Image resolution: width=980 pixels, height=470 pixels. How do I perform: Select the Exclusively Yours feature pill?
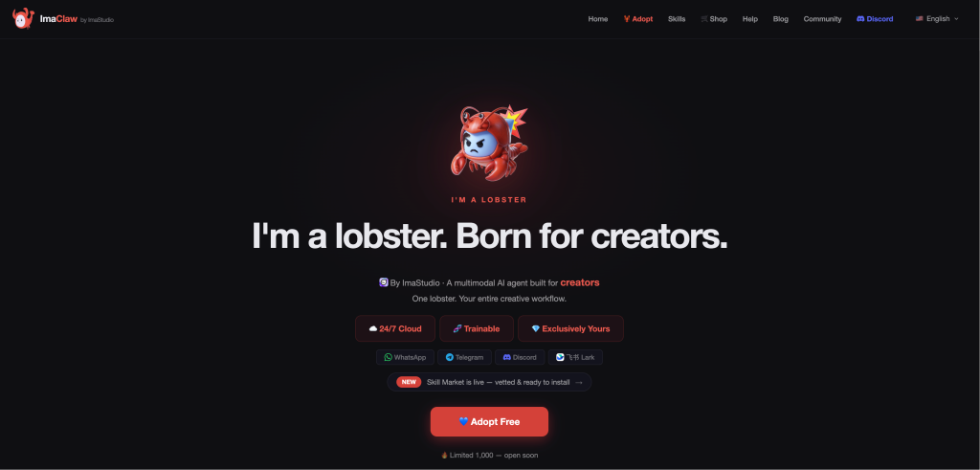click(570, 328)
